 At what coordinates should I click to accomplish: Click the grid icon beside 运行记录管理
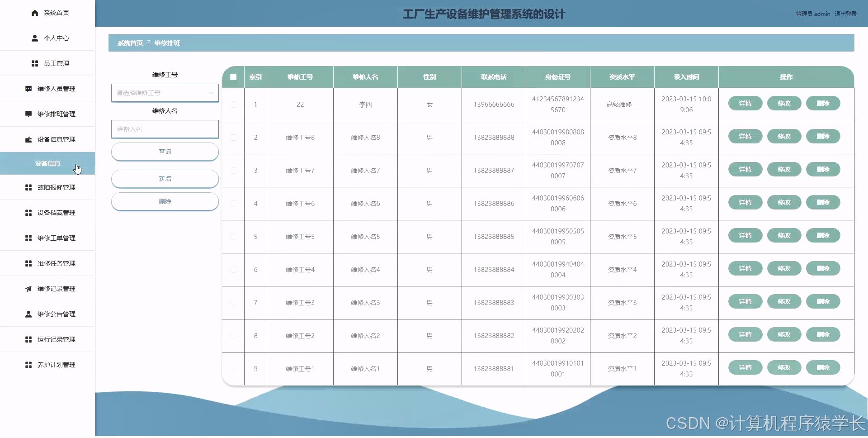[28, 339]
